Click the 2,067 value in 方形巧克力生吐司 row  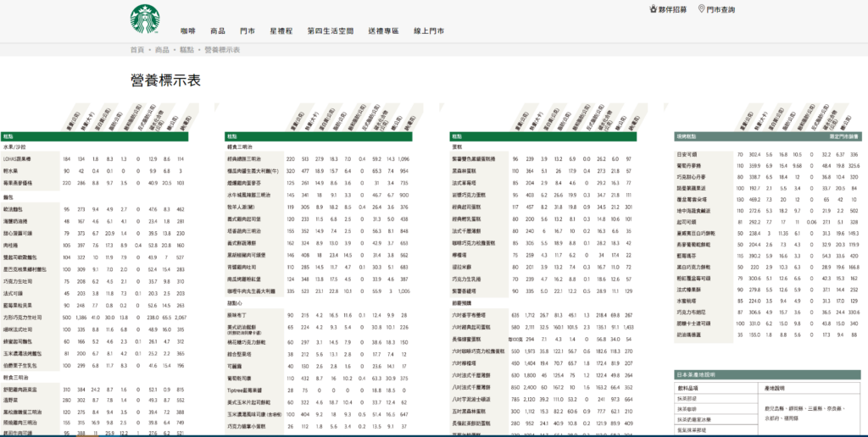coord(180,318)
